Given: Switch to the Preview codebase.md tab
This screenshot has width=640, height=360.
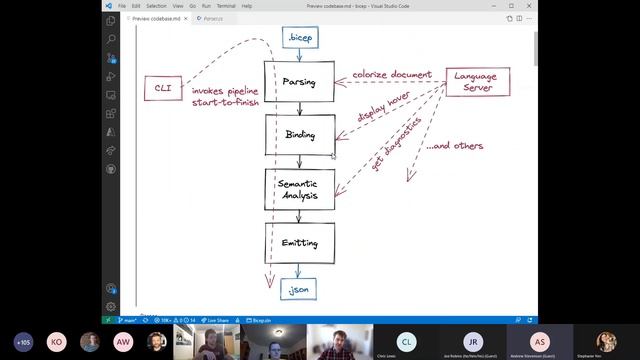Looking at the screenshot, I should pyautogui.click(x=156, y=19).
